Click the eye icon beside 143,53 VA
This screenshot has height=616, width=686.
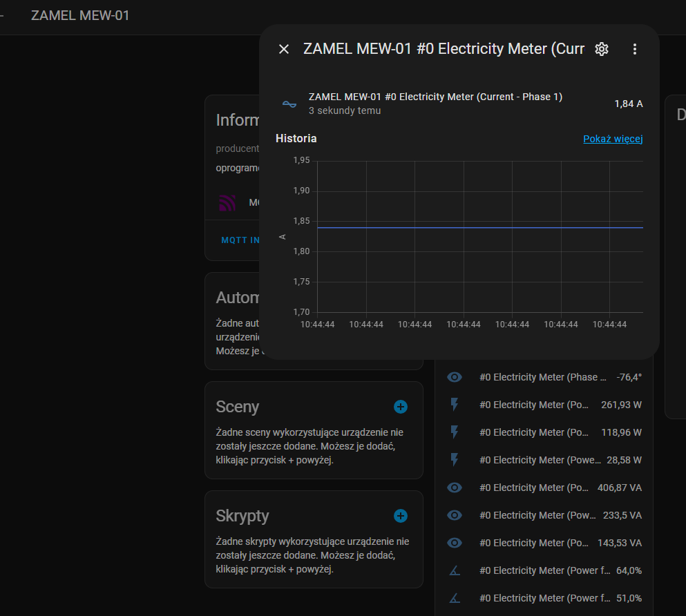point(455,543)
